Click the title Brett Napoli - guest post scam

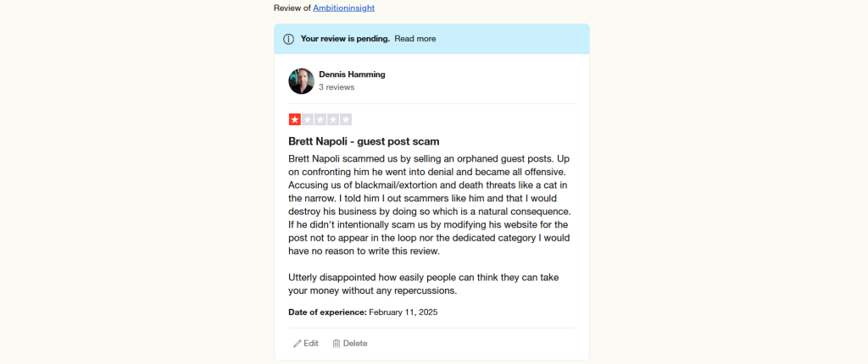364,141
